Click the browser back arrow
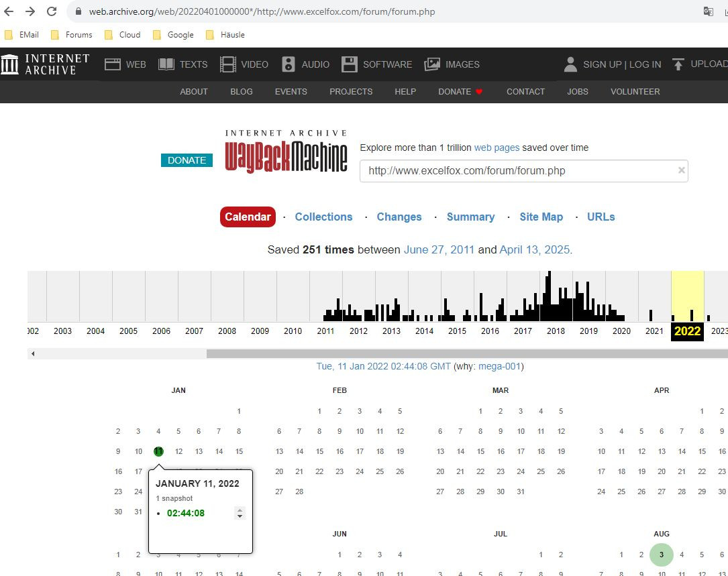Image resolution: width=728 pixels, height=576 pixels. pyautogui.click(x=9, y=11)
